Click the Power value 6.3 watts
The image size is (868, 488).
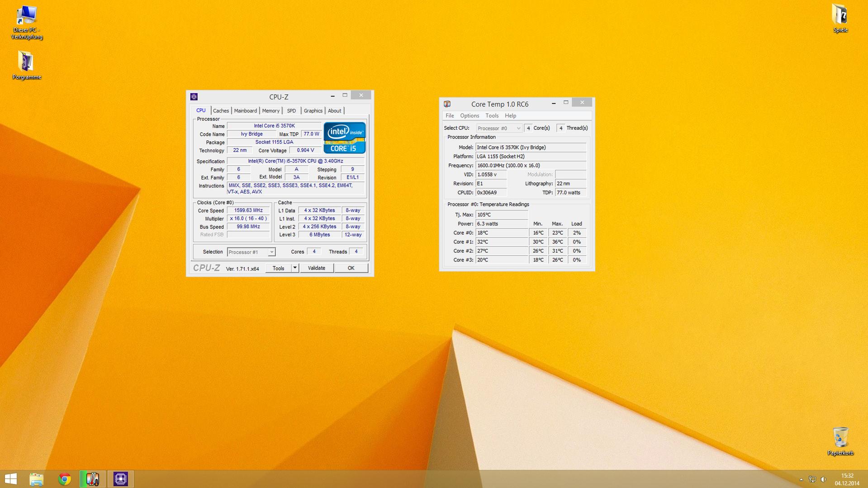[502, 224]
